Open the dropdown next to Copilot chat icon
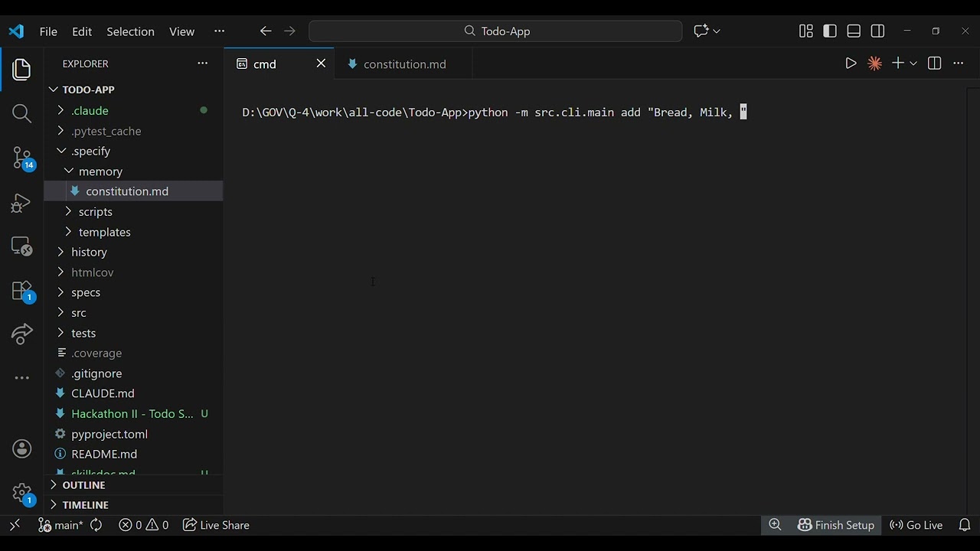 tap(717, 31)
